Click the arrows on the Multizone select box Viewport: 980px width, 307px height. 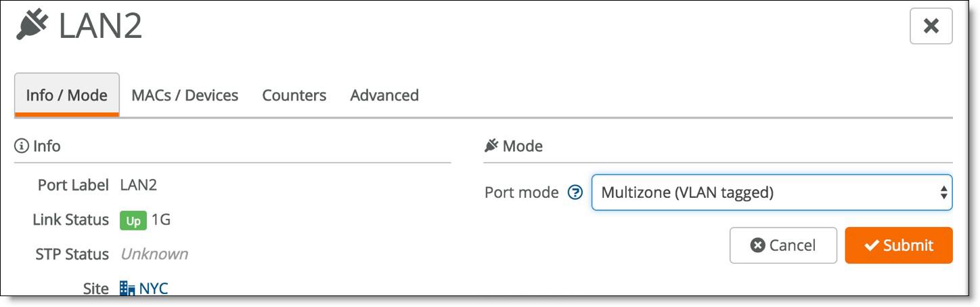[943, 192]
